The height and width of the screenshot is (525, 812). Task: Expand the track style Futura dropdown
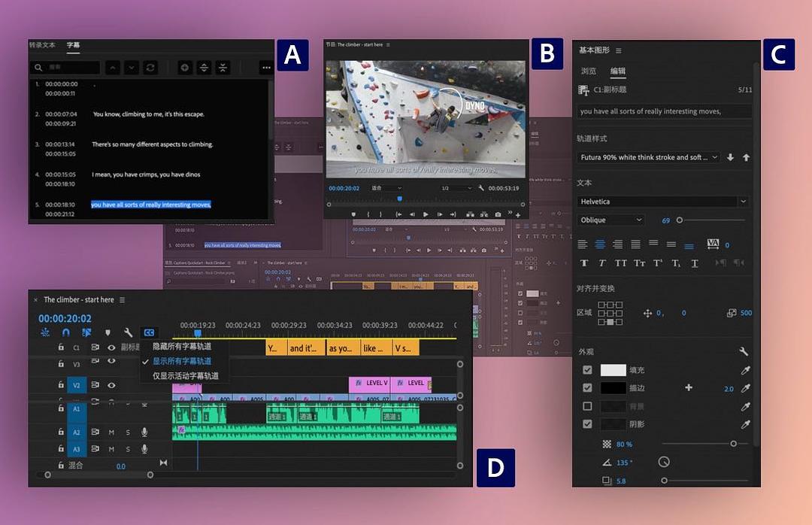pyautogui.click(x=650, y=157)
